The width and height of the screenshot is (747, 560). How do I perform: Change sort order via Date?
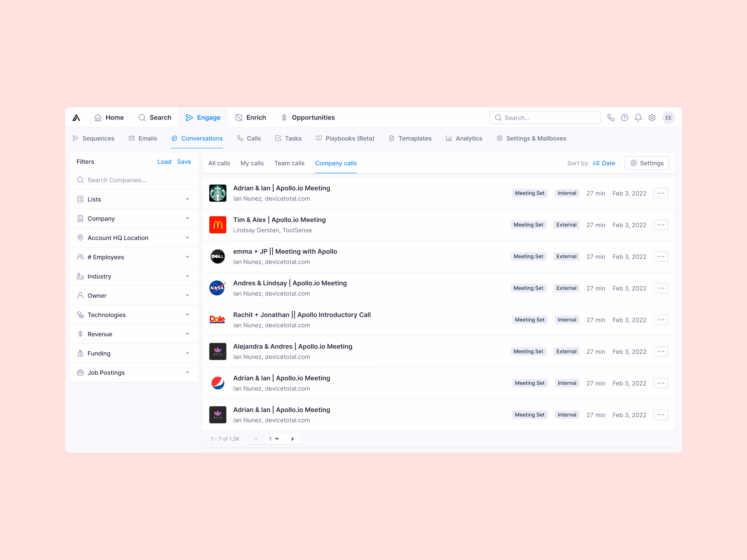[x=604, y=163]
